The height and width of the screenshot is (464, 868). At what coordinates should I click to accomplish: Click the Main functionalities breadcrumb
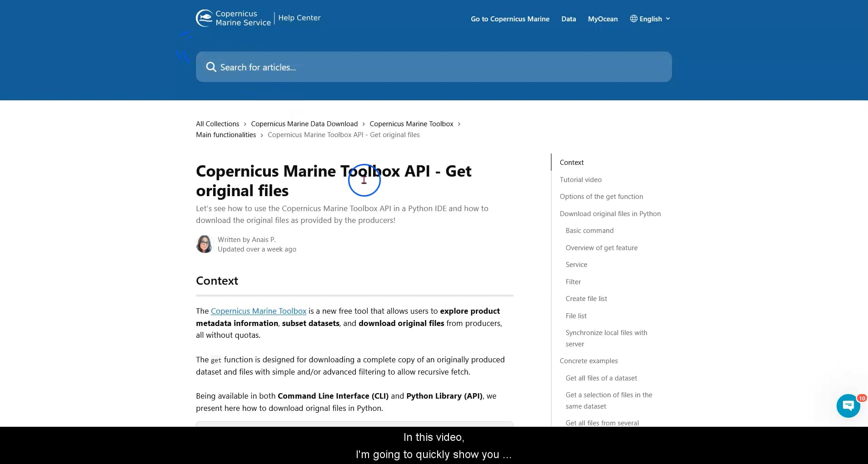pyautogui.click(x=225, y=134)
